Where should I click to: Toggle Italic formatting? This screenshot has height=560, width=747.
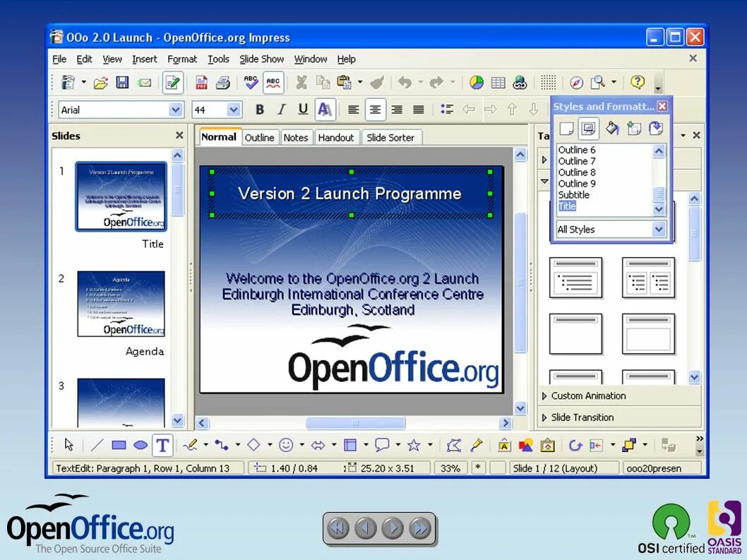point(282,109)
